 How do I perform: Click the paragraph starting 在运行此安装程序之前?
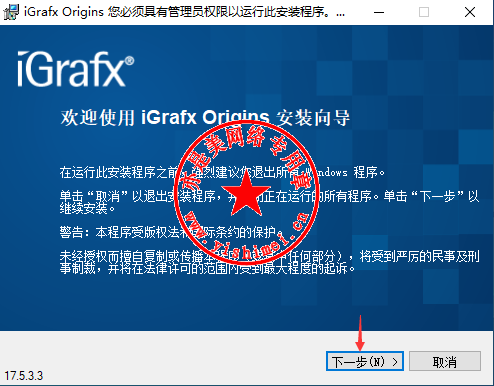click(222, 173)
